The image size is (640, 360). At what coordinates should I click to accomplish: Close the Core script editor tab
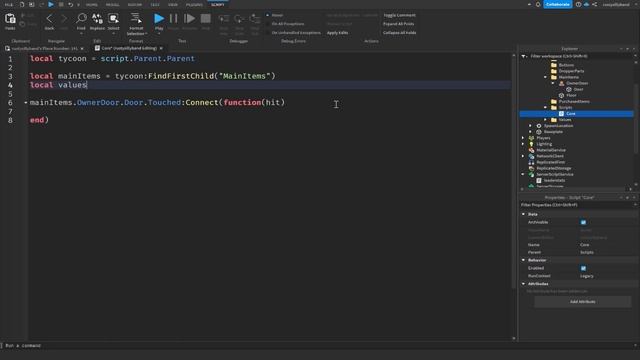click(161, 48)
